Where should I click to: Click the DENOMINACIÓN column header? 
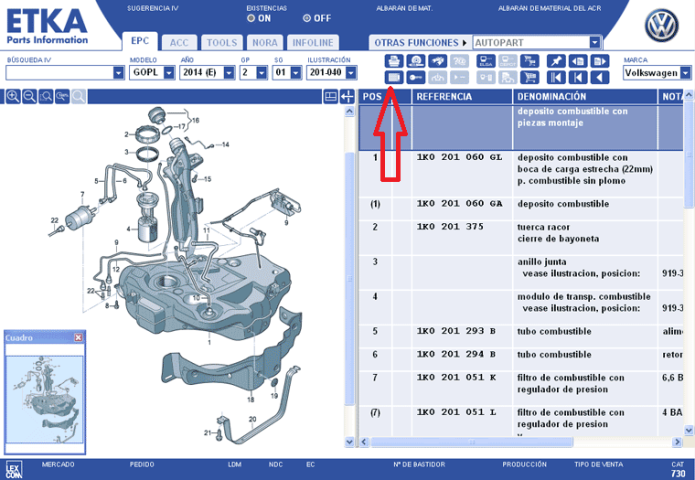point(585,97)
